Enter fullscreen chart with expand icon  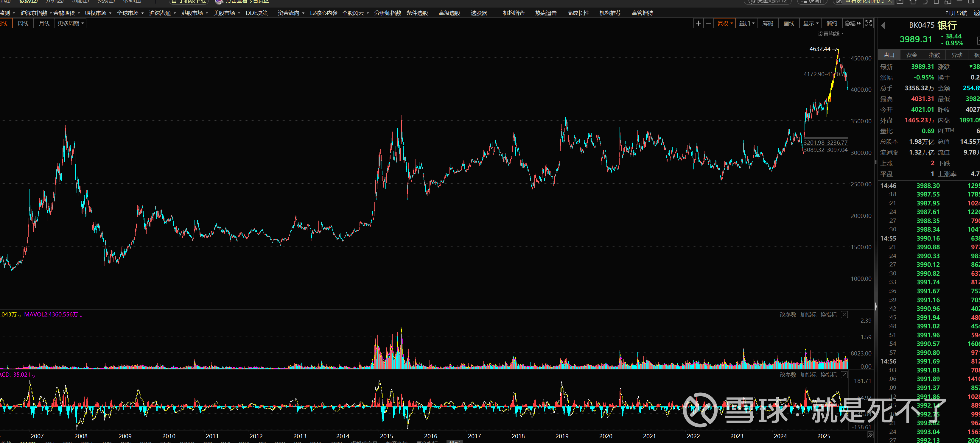[868, 23]
